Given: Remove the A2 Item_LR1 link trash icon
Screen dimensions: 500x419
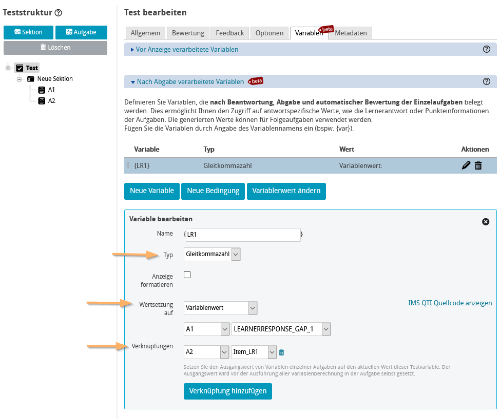Looking at the screenshot, I should [281, 352].
